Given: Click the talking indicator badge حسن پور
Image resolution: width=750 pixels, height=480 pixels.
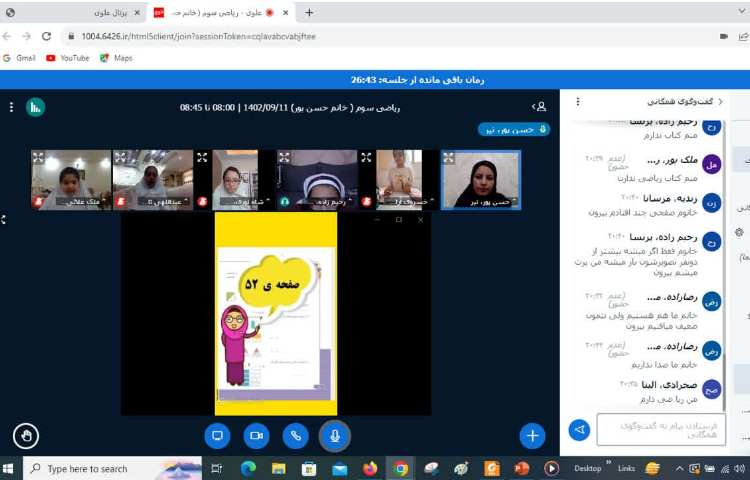Looking at the screenshot, I should click(x=514, y=130).
